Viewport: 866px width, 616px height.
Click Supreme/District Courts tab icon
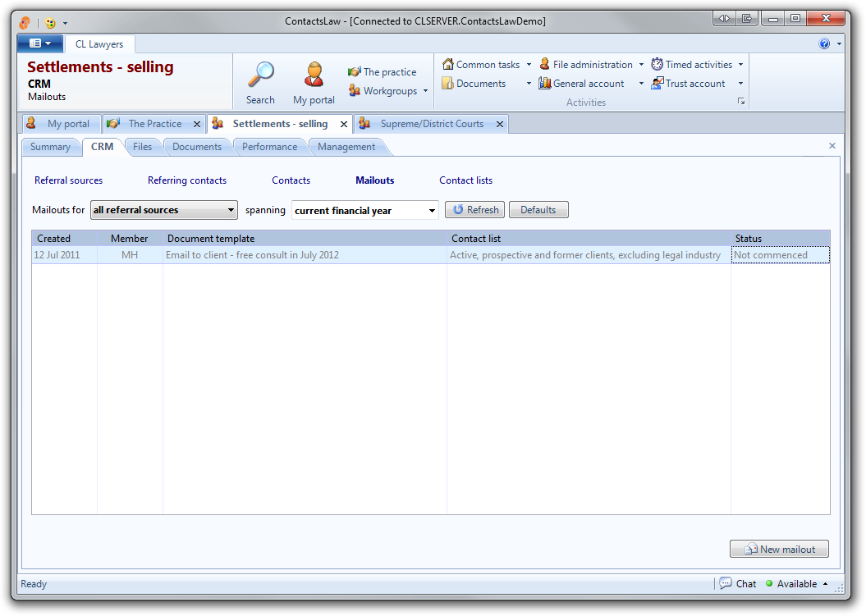pyautogui.click(x=364, y=124)
